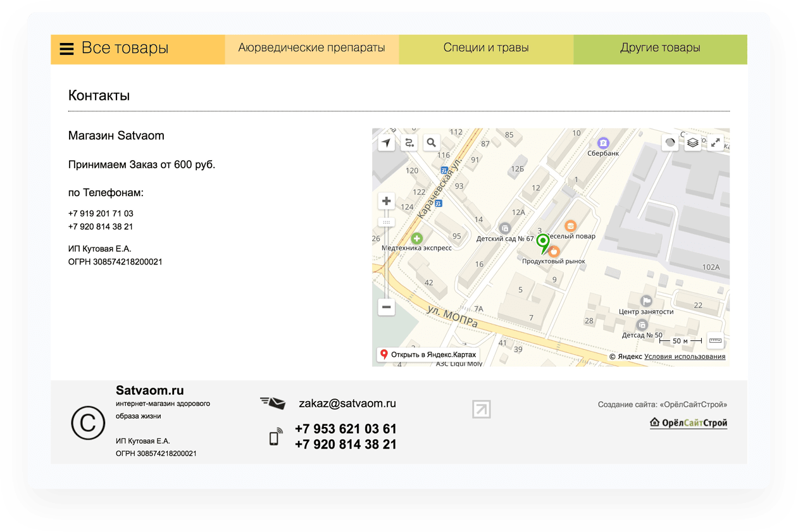The height and width of the screenshot is (532, 798).
Task: Switch to Специи и травы tab
Action: pos(486,48)
